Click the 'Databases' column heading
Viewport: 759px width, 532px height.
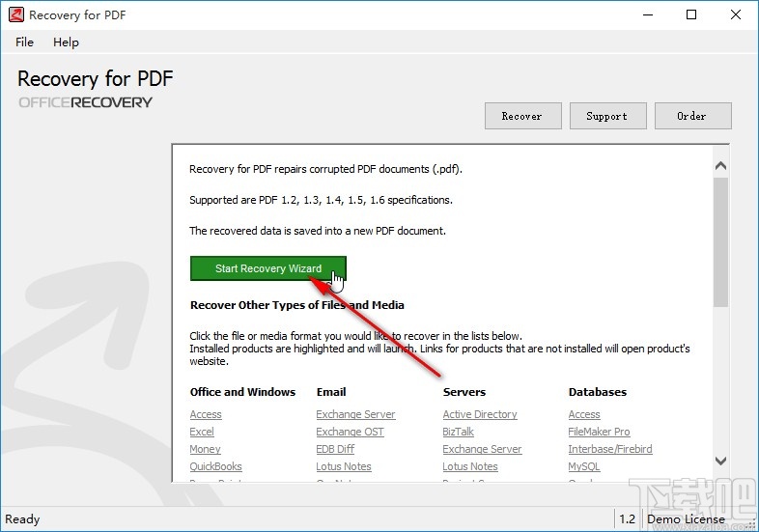[x=598, y=392]
